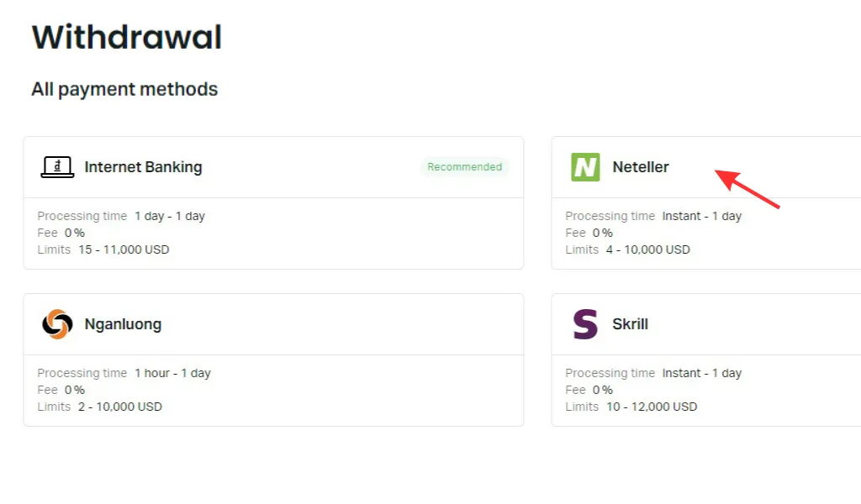Select the Nganluong payment method icon
Image resolution: width=861 pixels, height=504 pixels.
(x=55, y=323)
